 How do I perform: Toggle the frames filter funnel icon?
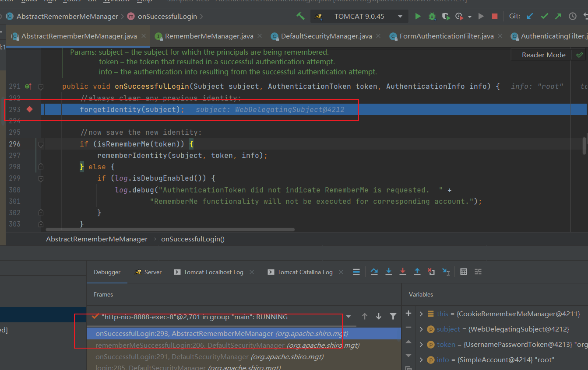point(393,317)
